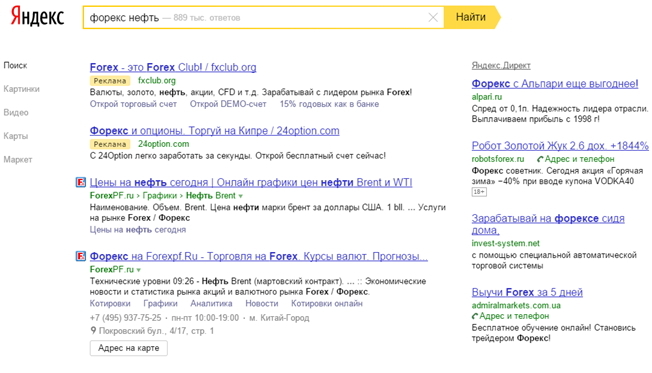Open Зарабатывай на форексе сидя дома ad
This screenshot has height=373, width=652.
[548, 224]
